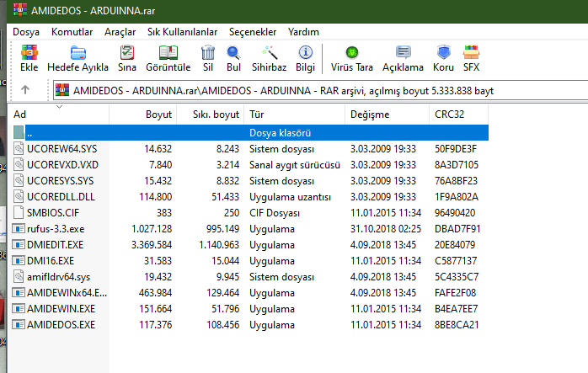Screen dimensions: 588x373
Task: Click the 31.10.2018 02:25 date cell
Action: coord(386,229)
